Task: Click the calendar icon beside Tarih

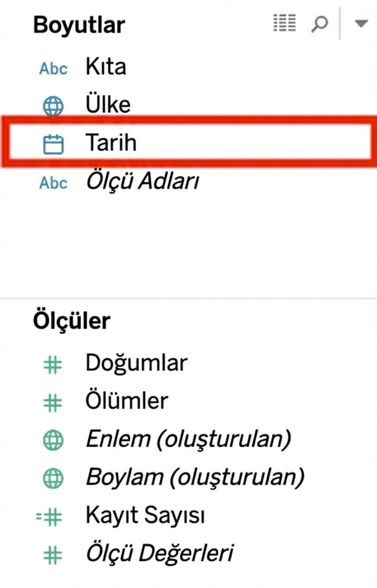Action: click(53, 144)
